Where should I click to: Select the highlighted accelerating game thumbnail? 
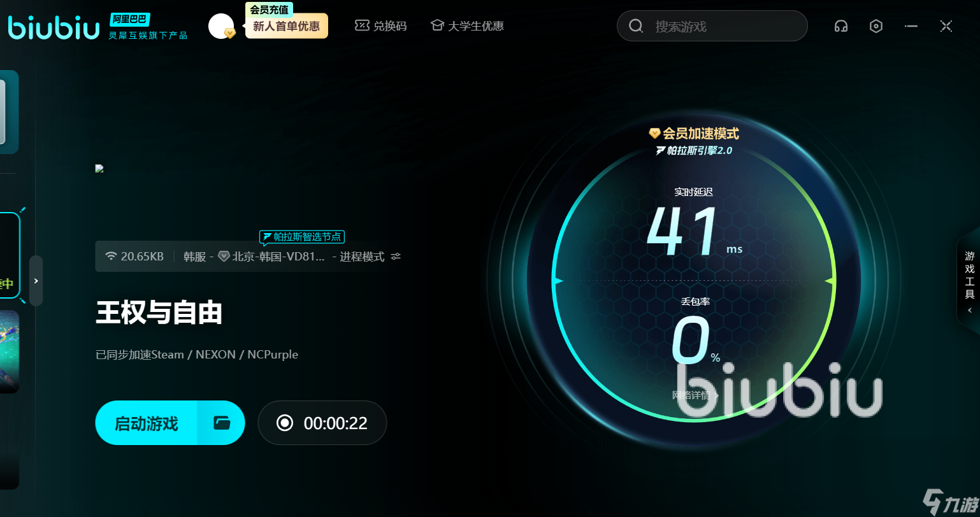pos(10,255)
